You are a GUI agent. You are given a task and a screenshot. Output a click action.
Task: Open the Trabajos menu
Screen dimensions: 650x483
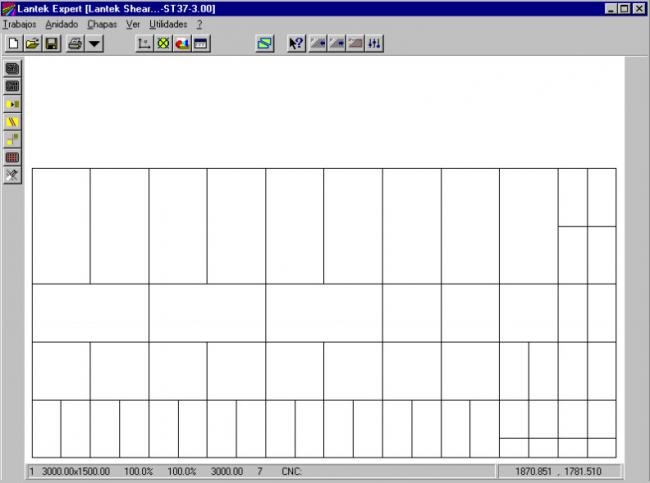coord(19,24)
